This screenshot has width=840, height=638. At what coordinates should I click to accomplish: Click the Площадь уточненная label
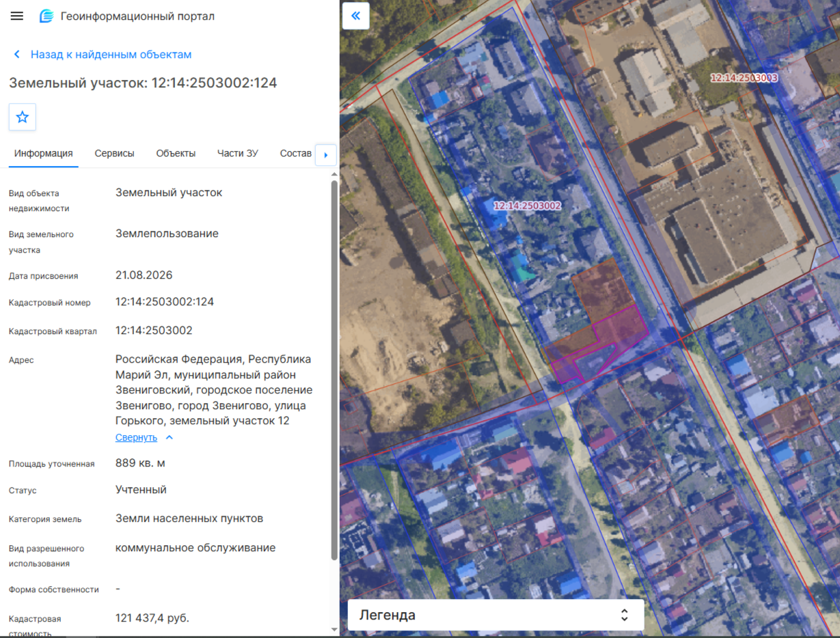click(52, 464)
